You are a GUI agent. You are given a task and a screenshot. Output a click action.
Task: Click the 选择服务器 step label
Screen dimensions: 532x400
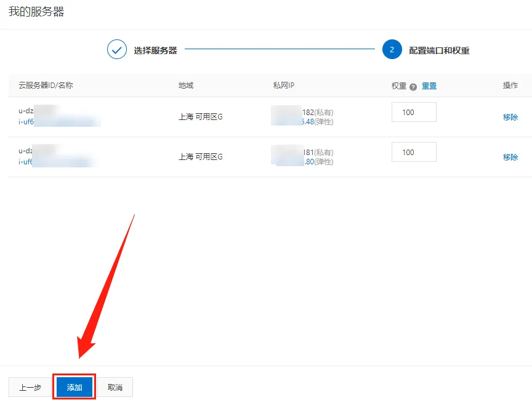(x=155, y=50)
